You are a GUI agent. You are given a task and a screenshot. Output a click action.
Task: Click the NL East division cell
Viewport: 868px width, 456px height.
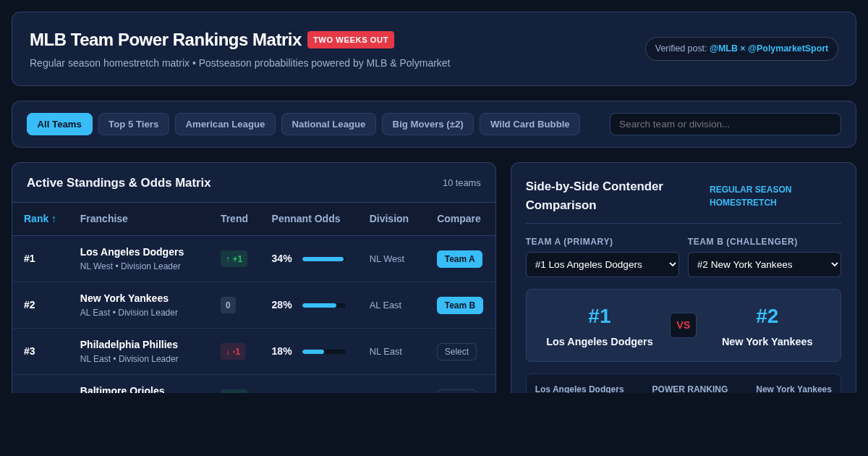(386, 352)
